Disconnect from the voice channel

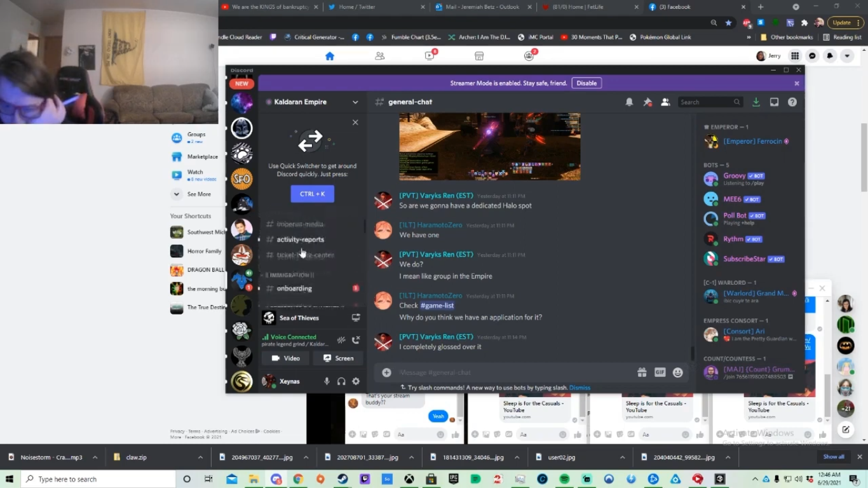[356, 340]
